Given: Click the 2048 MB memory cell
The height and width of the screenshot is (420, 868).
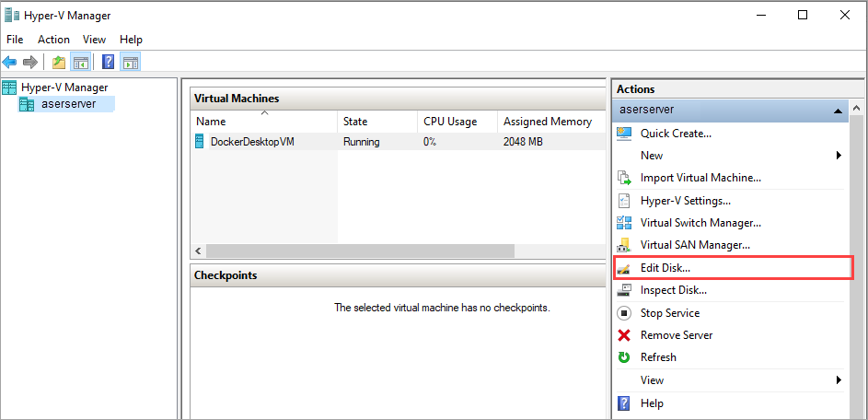Looking at the screenshot, I should point(523,142).
